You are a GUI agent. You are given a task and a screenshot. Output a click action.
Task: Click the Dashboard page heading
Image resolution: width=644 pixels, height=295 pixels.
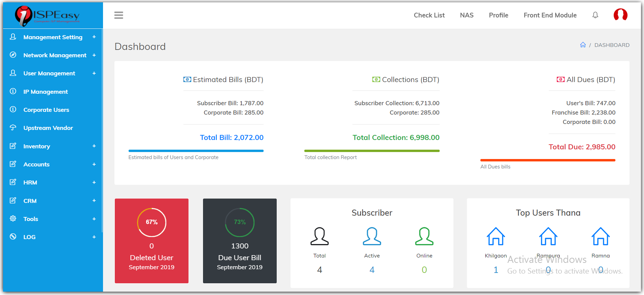coord(140,46)
